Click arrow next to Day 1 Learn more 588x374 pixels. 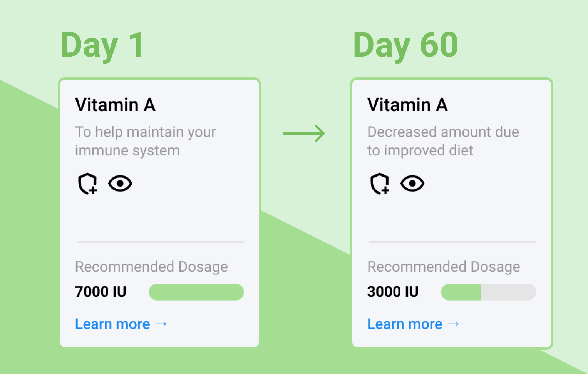pyautogui.click(x=161, y=324)
